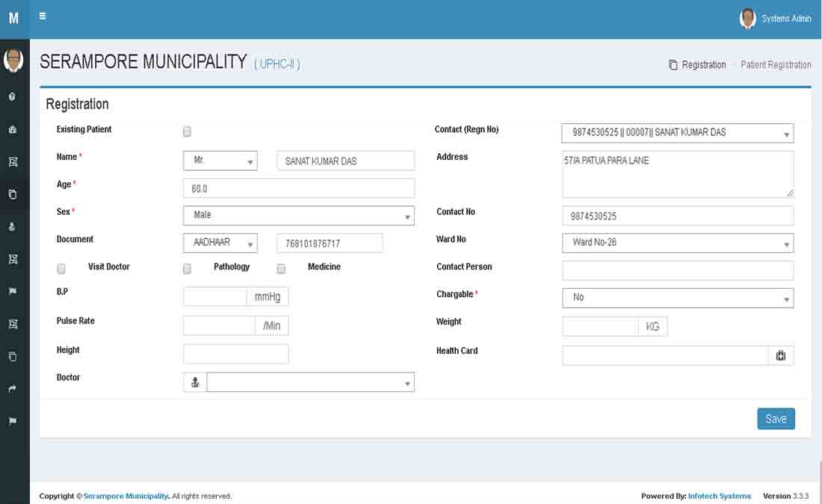Open the Chargable dropdown set to No
This screenshot has height=504, width=822.
click(x=677, y=298)
